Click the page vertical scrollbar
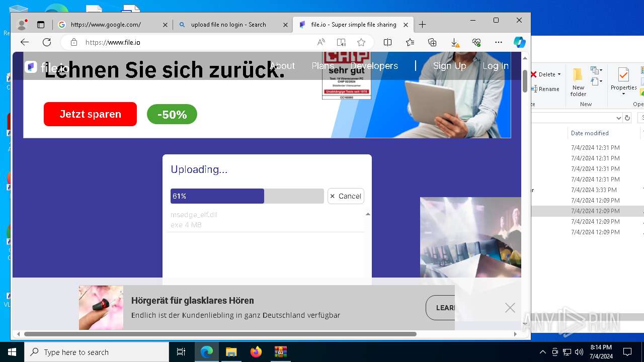The height and width of the screenshot is (362, 644). tap(525, 81)
